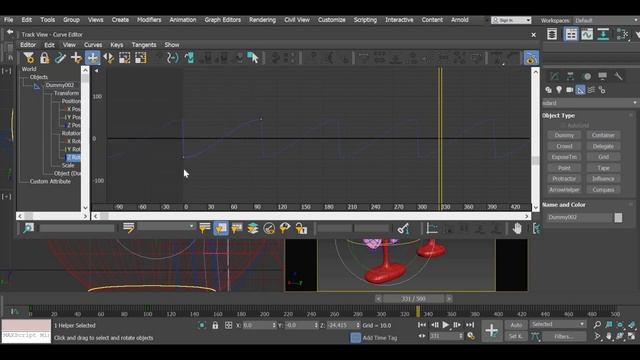Screen dimensions: 640x360
Task: Click the Compass helper button
Action: point(603,190)
